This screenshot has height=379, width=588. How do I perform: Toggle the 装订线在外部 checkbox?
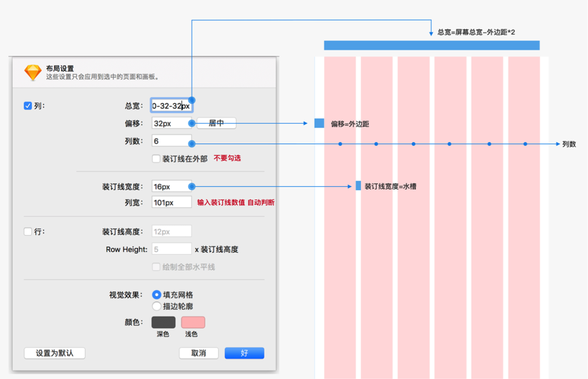click(x=156, y=158)
